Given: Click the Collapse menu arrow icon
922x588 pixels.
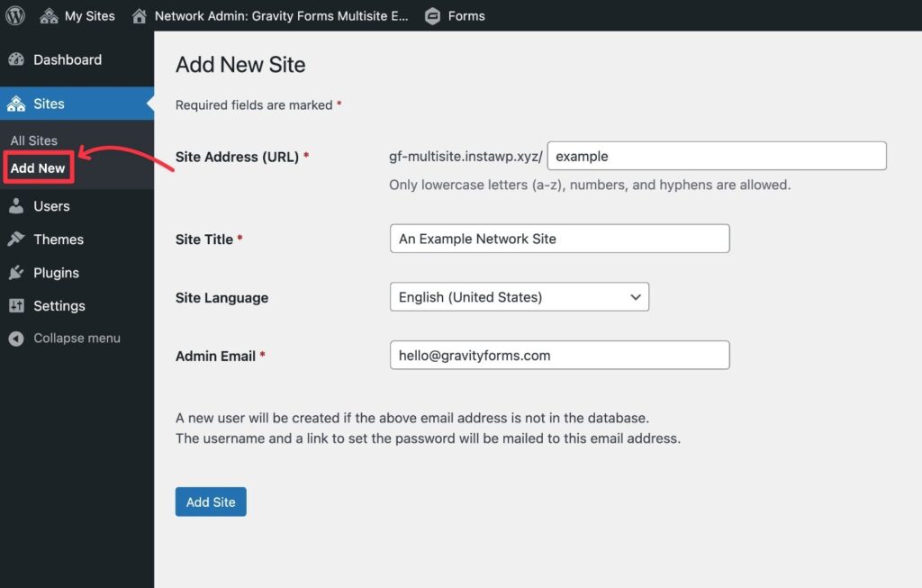Looking at the screenshot, I should click(17, 338).
